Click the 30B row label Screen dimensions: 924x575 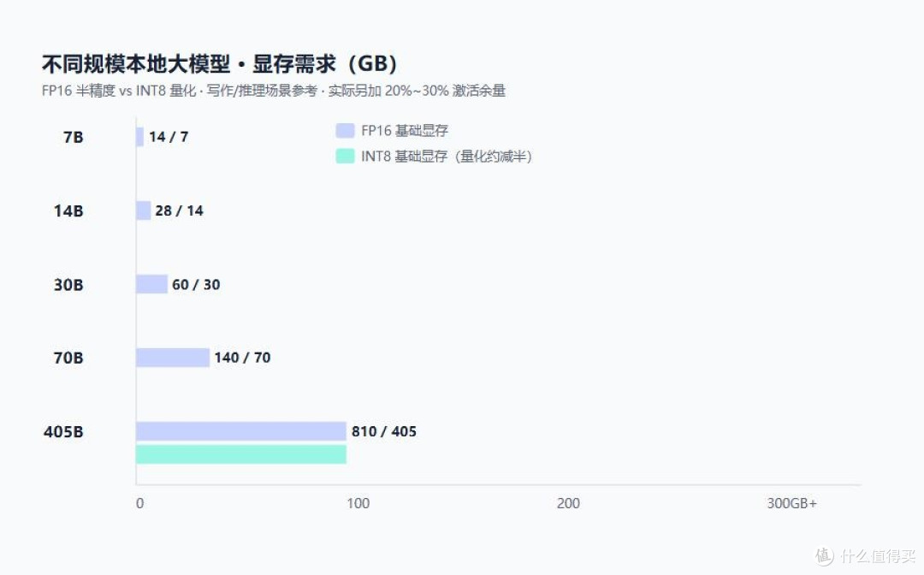coord(68,285)
